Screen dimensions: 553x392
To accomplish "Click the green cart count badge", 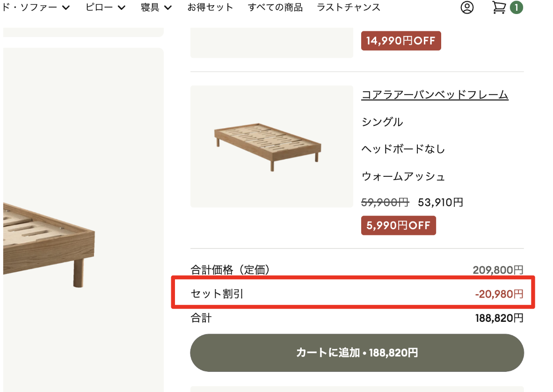I will click(x=517, y=7).
